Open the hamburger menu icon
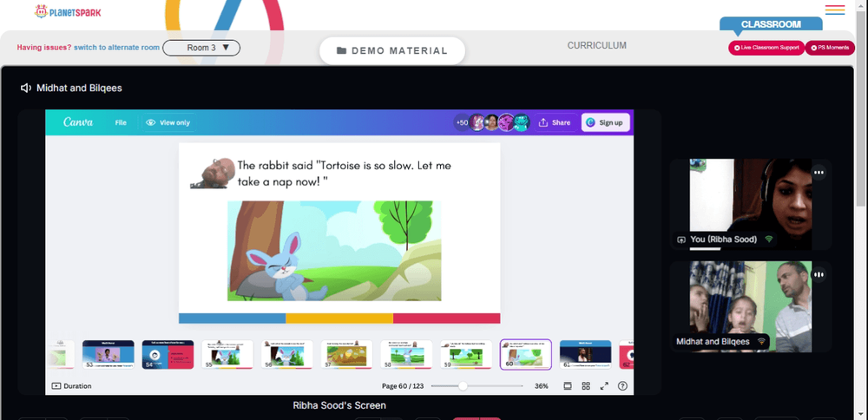Image resolution: width=868 pixels, height=420 pixels. (x=835, y=10)
